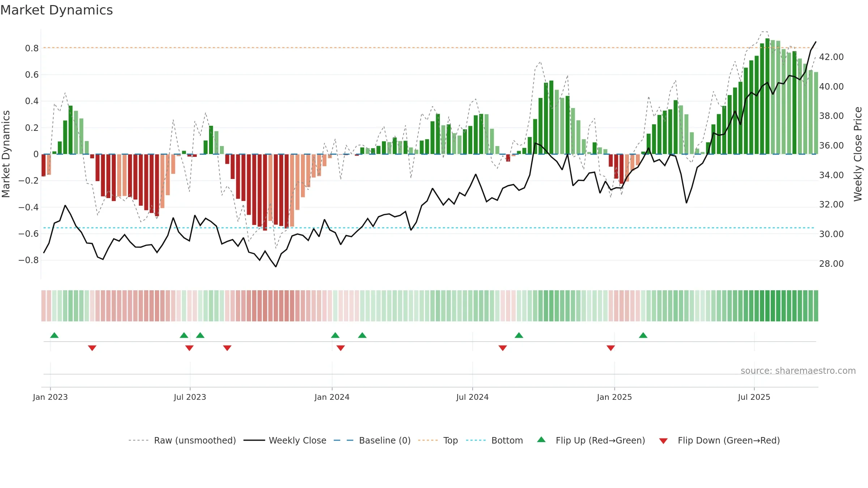
Task: Click the cyan dashed Bottom threshold line
Action: 429,228
